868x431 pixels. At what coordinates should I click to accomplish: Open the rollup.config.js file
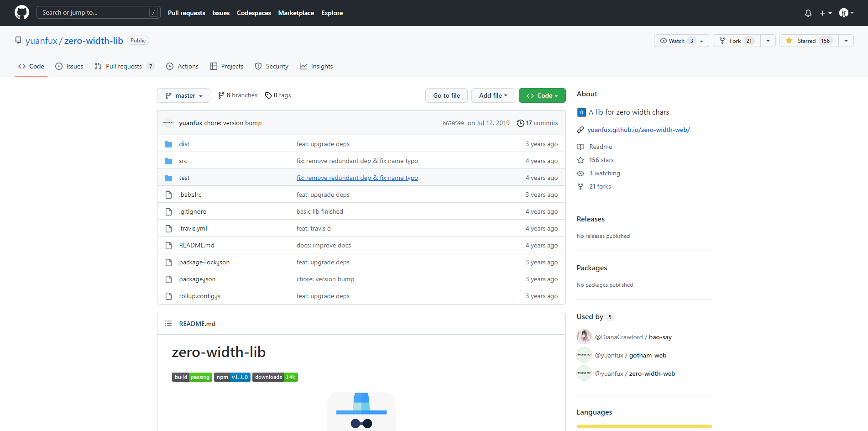(x=199, y=296)
